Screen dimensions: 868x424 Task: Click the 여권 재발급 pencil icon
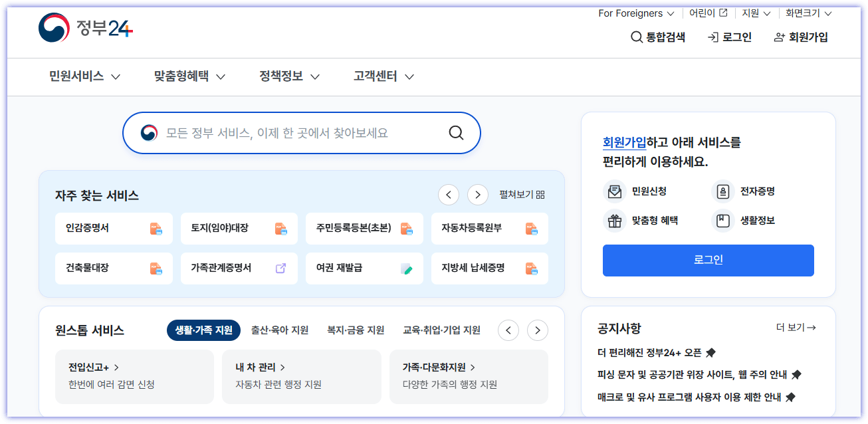[406, 268]
